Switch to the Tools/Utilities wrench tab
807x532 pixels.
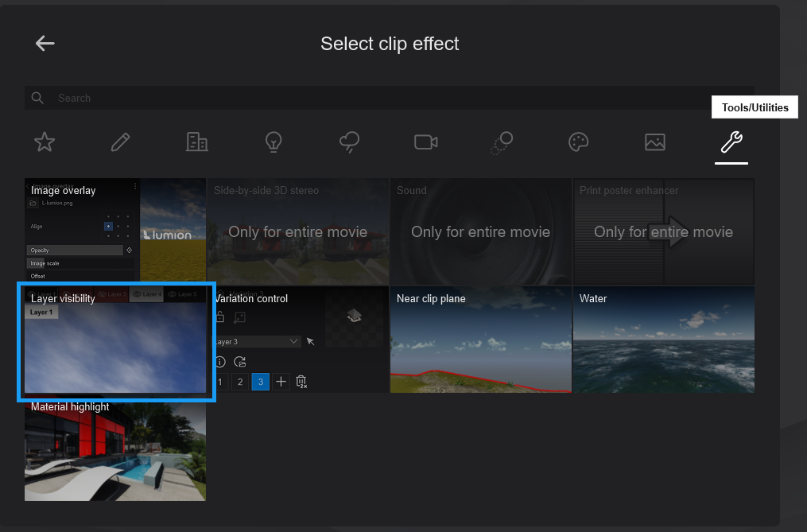(x=731, y=142)
